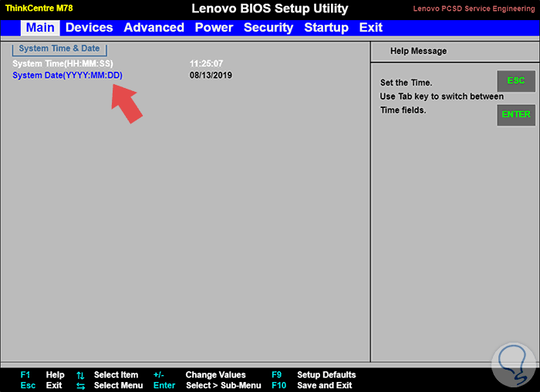Switch to the Startup tab
The height and width of the screenshot is (392, 540).
click(x=326, y=28)
